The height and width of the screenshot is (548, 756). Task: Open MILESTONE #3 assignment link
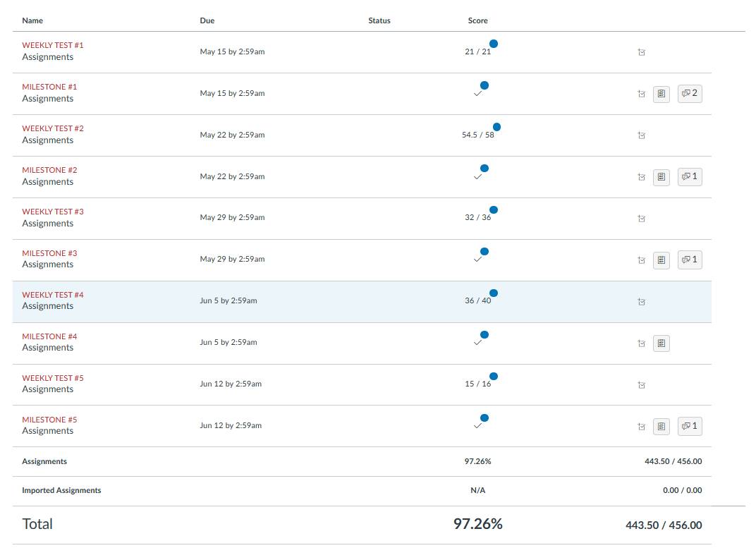point(49,253)
